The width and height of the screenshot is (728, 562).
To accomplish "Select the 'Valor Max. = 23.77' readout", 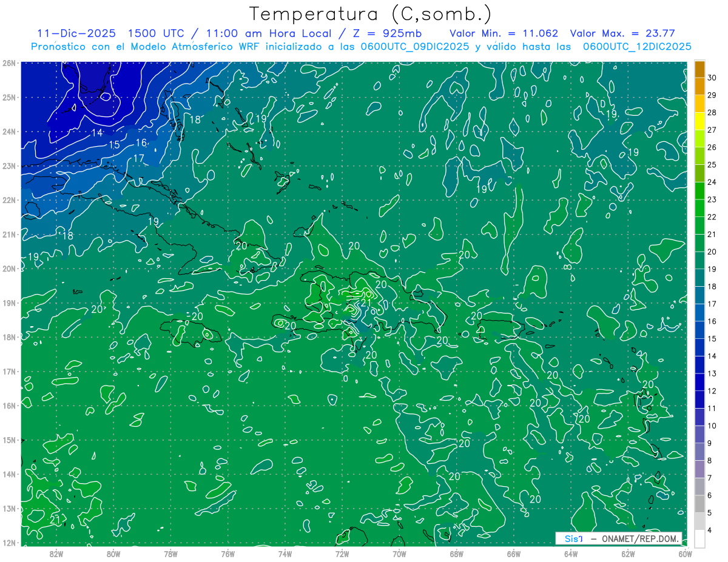I will (623, 33).
